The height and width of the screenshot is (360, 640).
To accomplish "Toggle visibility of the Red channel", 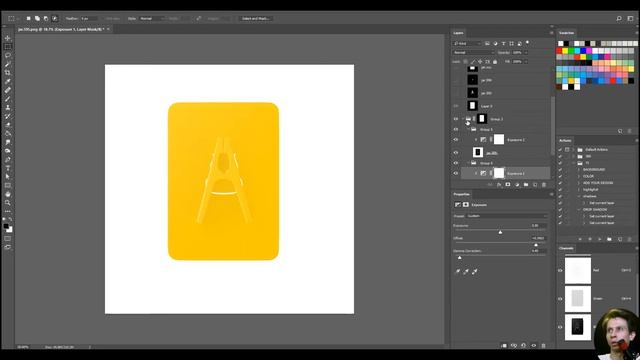I will 560,270.
